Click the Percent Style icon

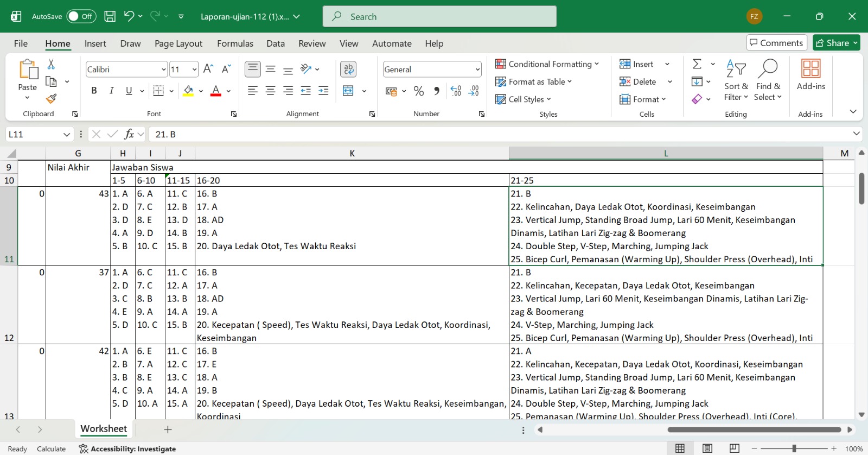(419, 91)
